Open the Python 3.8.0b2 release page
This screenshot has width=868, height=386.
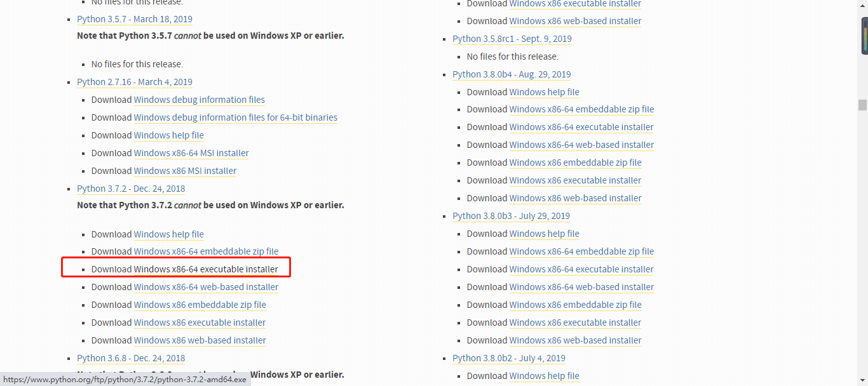pos(508,358)
